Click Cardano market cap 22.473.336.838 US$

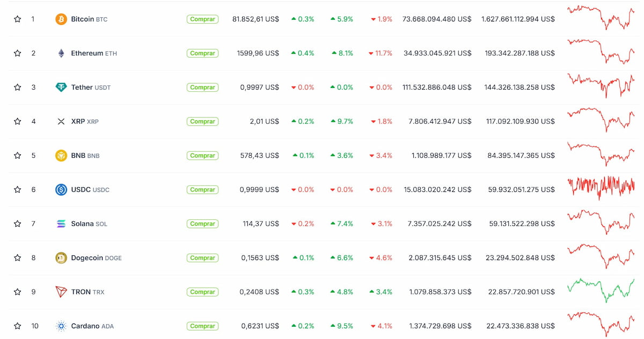[x=521, y=326]
